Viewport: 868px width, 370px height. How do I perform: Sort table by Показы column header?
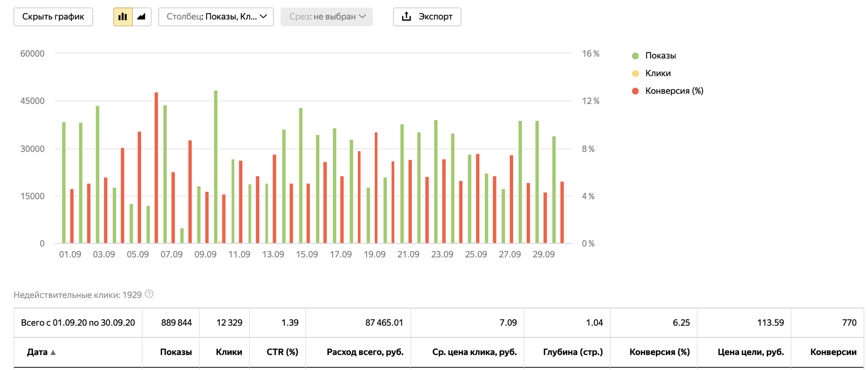click(176, 352)
